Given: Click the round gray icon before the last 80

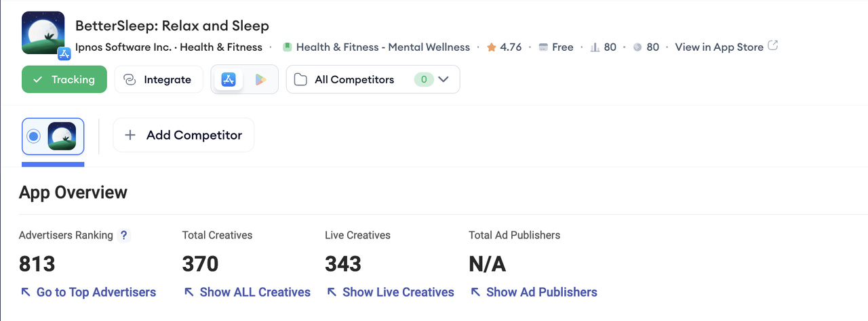Looking at the screenshot, I should (x=637, y=47).
